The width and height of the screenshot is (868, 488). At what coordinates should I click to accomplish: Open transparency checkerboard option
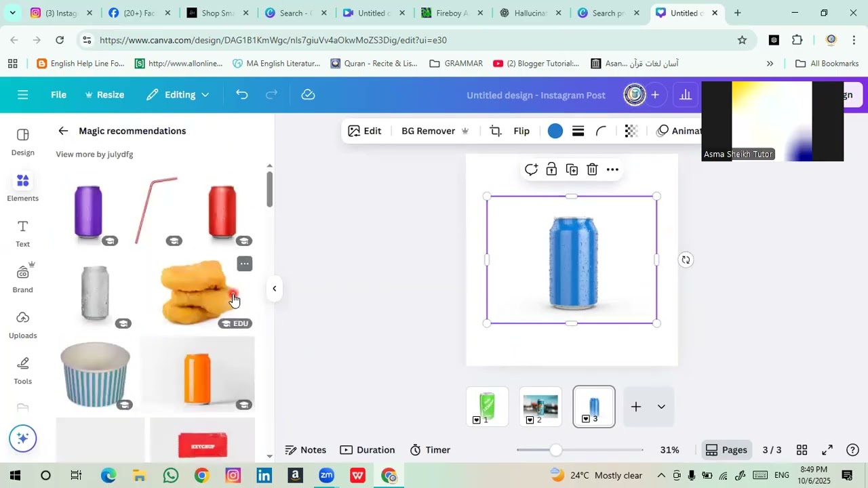[x=631, y=131]
